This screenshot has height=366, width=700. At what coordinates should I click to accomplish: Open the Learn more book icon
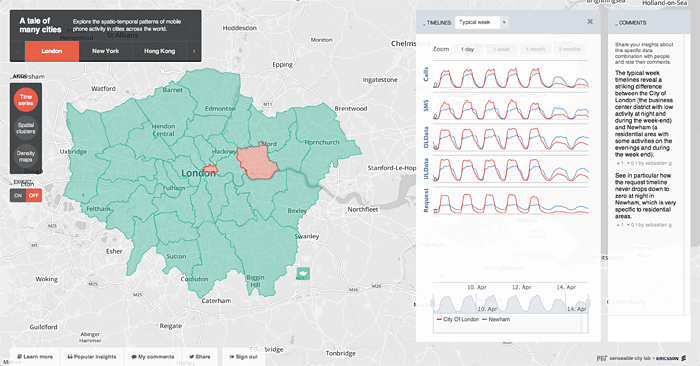[19, 357]
